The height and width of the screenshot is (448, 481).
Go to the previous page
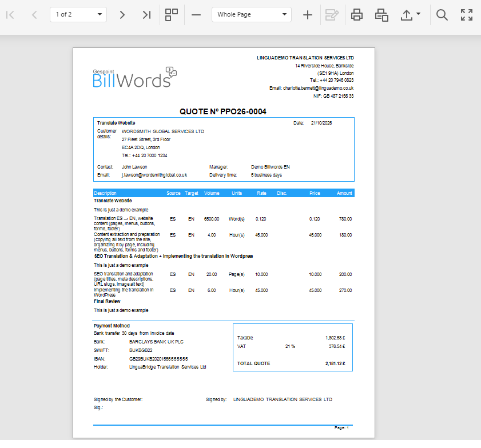(34, 15)
